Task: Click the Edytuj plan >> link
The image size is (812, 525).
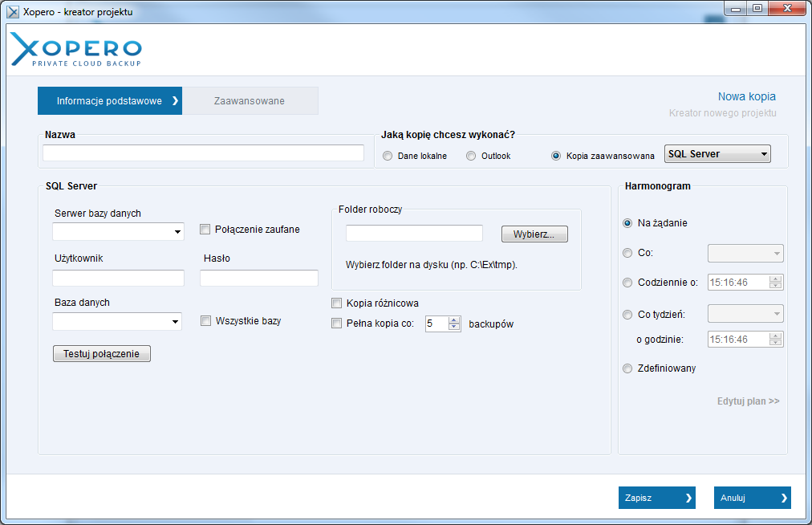Action: 749,401
